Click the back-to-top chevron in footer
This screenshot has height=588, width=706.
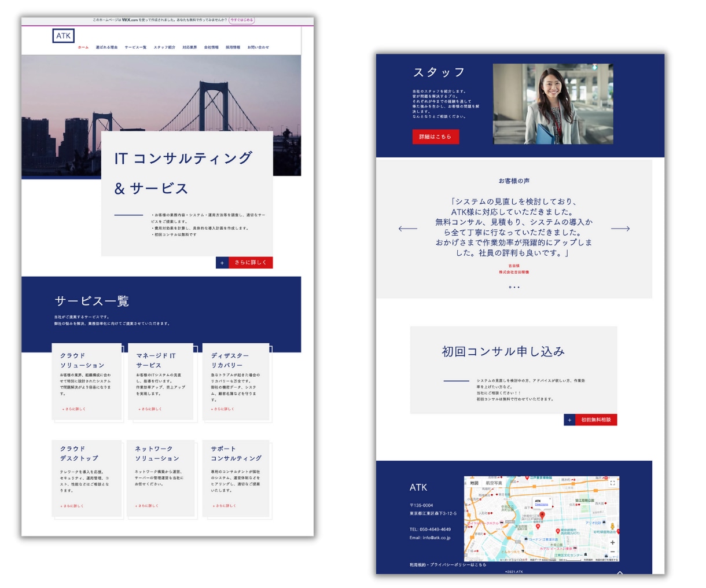tap(620, 572)
